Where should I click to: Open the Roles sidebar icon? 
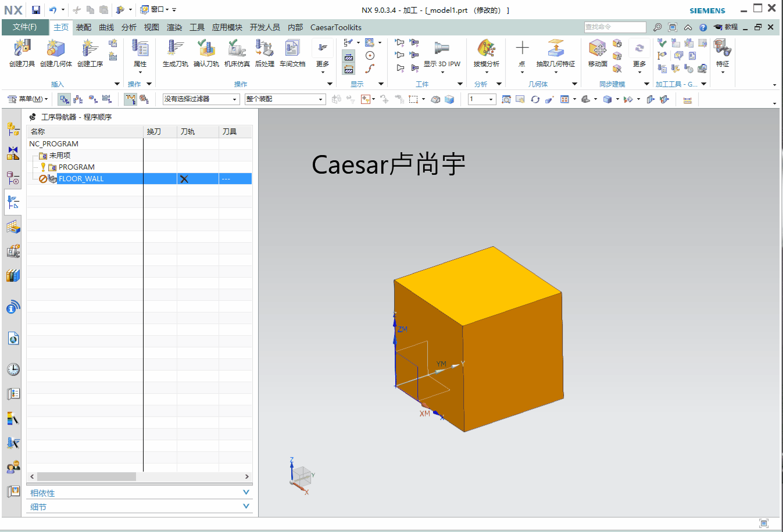coord(13,467)
